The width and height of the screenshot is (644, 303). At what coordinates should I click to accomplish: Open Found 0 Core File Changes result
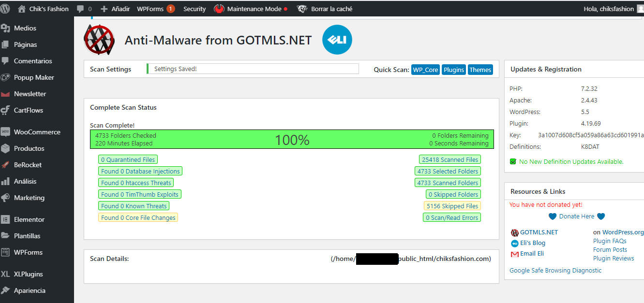138,217
